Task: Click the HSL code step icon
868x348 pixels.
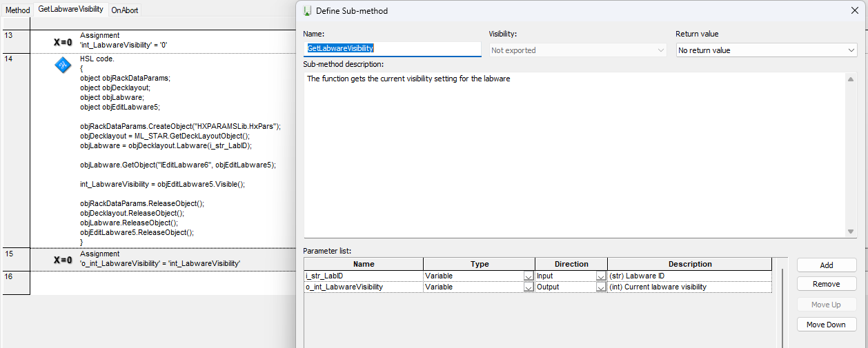Action: 63,65
